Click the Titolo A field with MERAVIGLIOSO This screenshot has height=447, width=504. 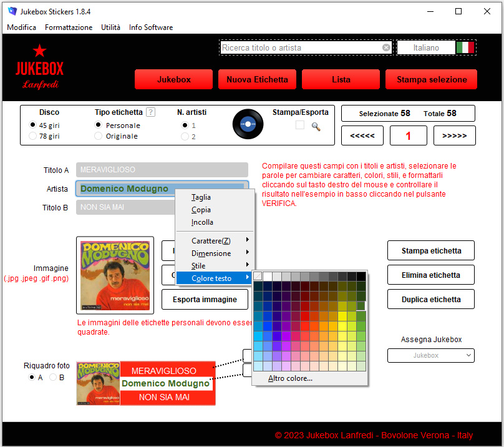[162, 170]
